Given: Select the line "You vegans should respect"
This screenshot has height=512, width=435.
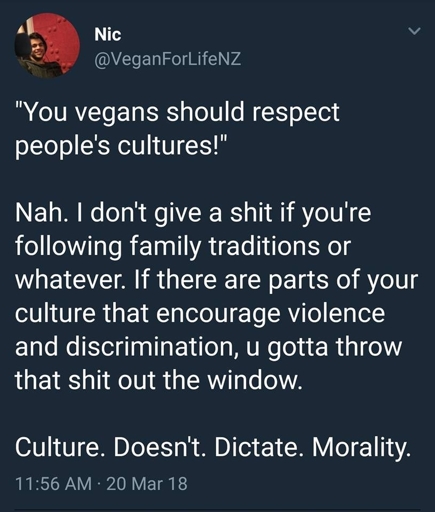Looking at the screenshot, I should coord(177,112).
